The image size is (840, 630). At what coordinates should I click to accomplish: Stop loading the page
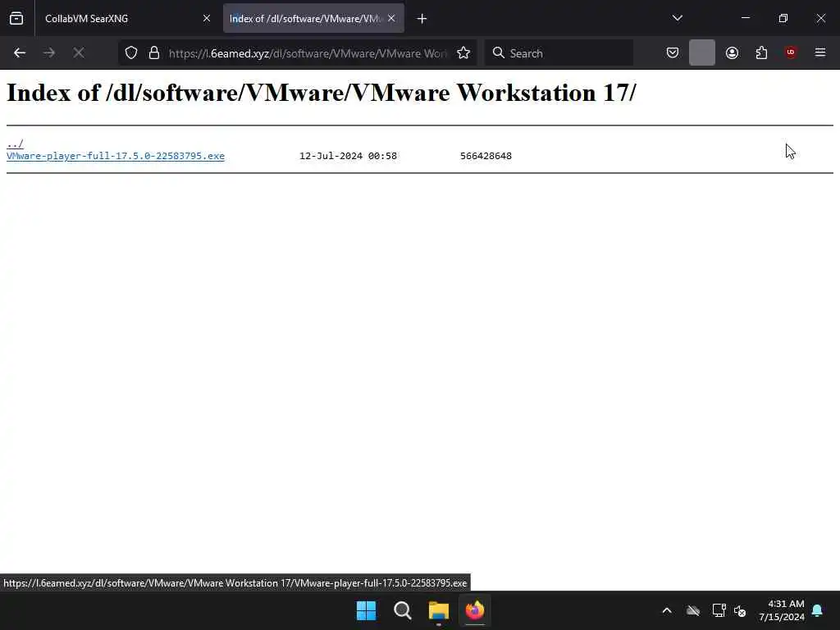pos(79,52)
